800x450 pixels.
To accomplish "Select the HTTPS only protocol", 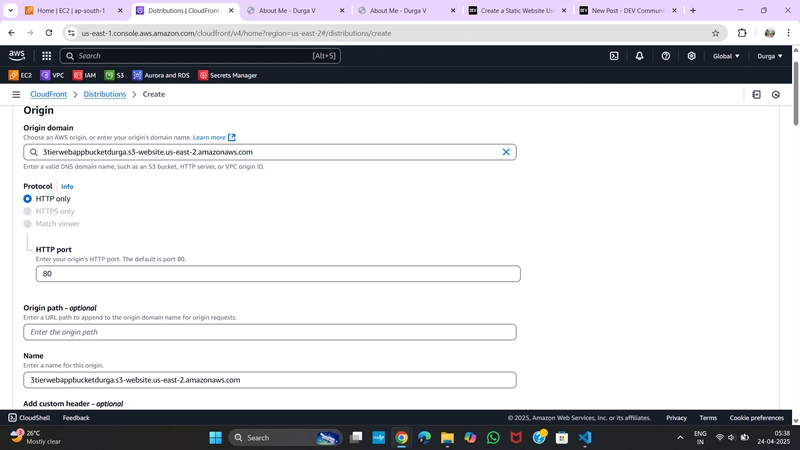I will click(28, 211).
